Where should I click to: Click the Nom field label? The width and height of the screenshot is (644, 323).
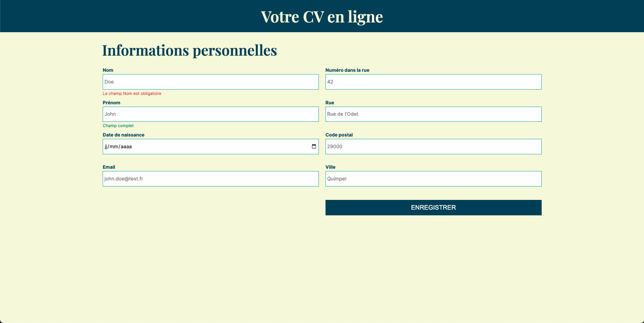pos(108,70)
